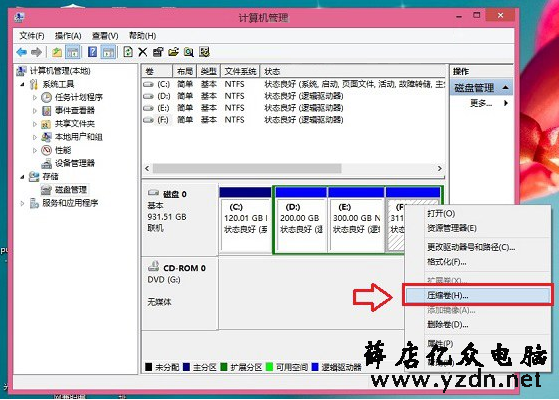The image size is (559, 400).
Task: Collapse the 系统工具 tree node
Action: coord(22,84)
